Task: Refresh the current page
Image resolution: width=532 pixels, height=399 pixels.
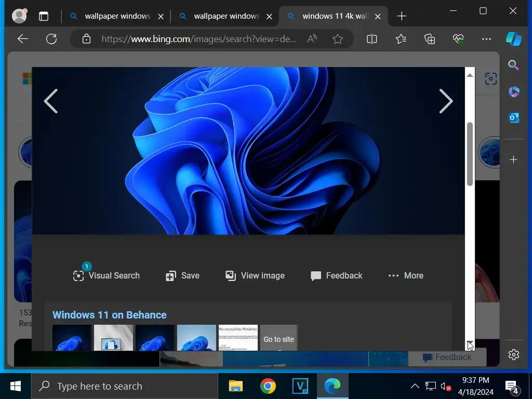Action: 51,39
